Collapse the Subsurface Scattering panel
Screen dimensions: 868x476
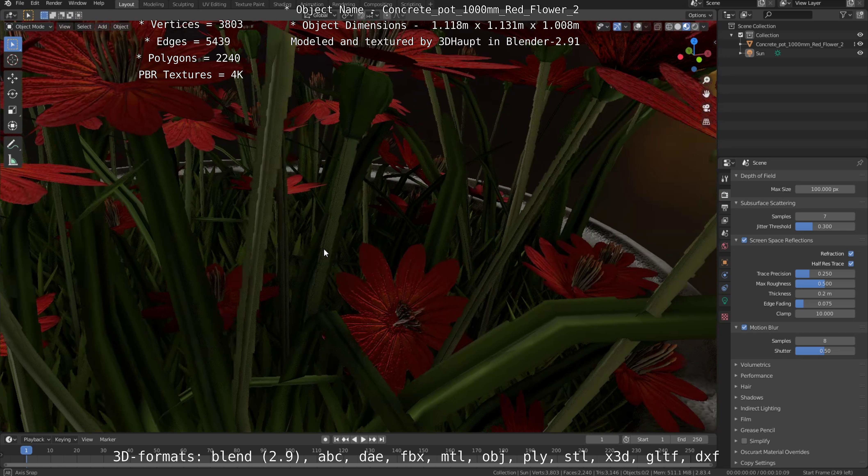click(736, 203)
